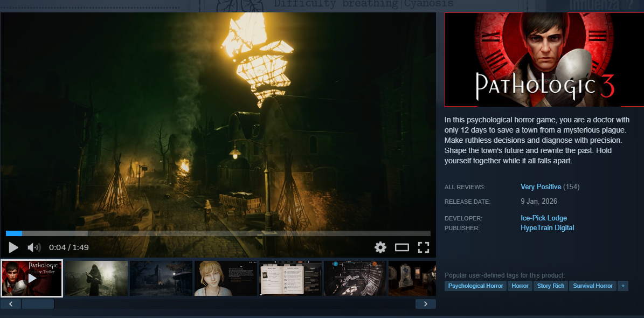Image resolution: width=644 pixels, height=318 pixels.
Task: Click the thumbnail strip scrollbar handle
Action: pyautogui.click(x=38, y=304)
